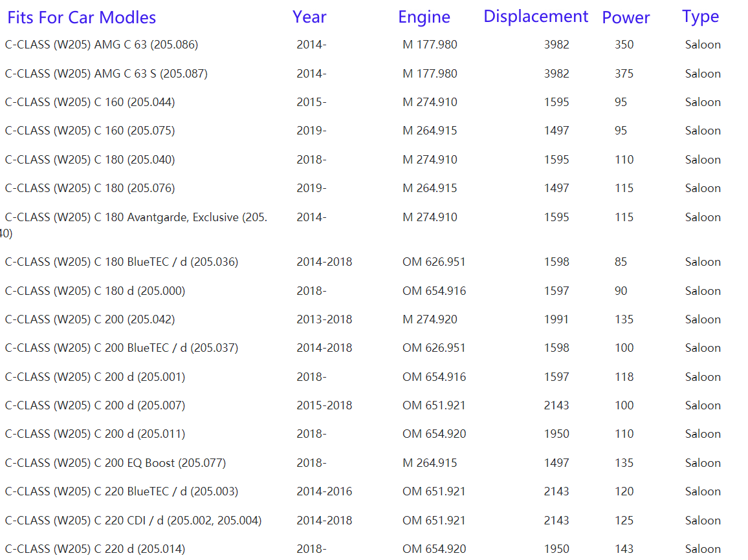Select the C 200 (205.042) model entry
The height and width of the screenshot is (560, 748).
click(x=90, y=319)
